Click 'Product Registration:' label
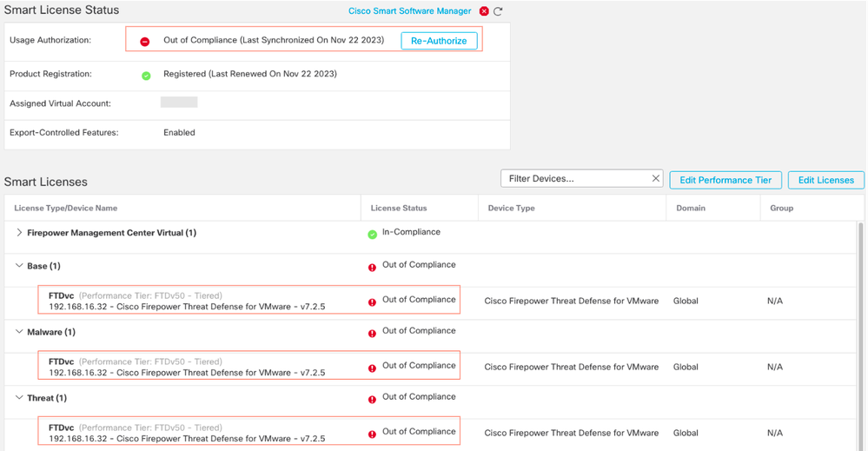The image size is (868, 451). pyautogui.click(x=51, y=74)
